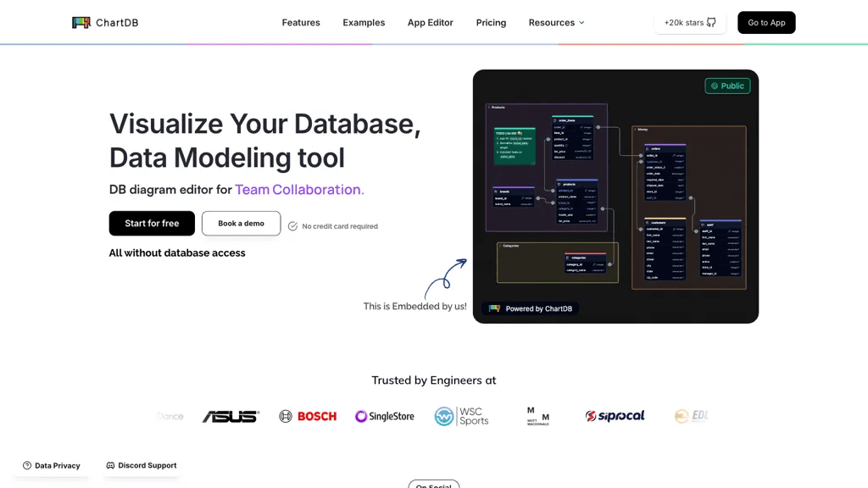
Task: Go to App Editor in the navigation
Action: point(430,23)
